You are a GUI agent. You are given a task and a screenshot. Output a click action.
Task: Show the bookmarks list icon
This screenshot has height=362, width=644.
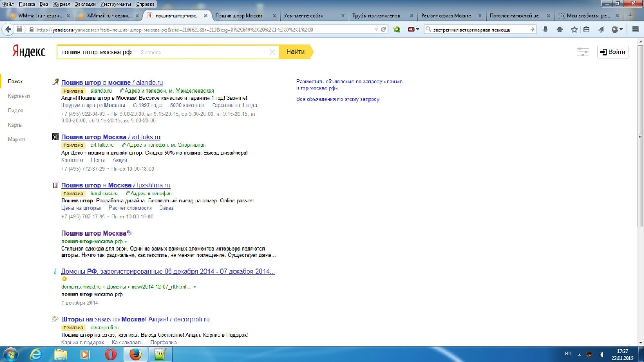587,30
